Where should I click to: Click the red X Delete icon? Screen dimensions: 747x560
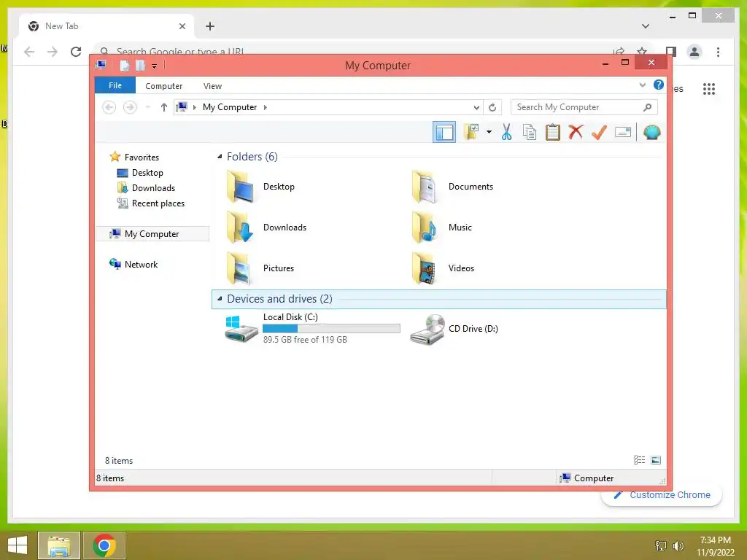[x=576, y=132]
